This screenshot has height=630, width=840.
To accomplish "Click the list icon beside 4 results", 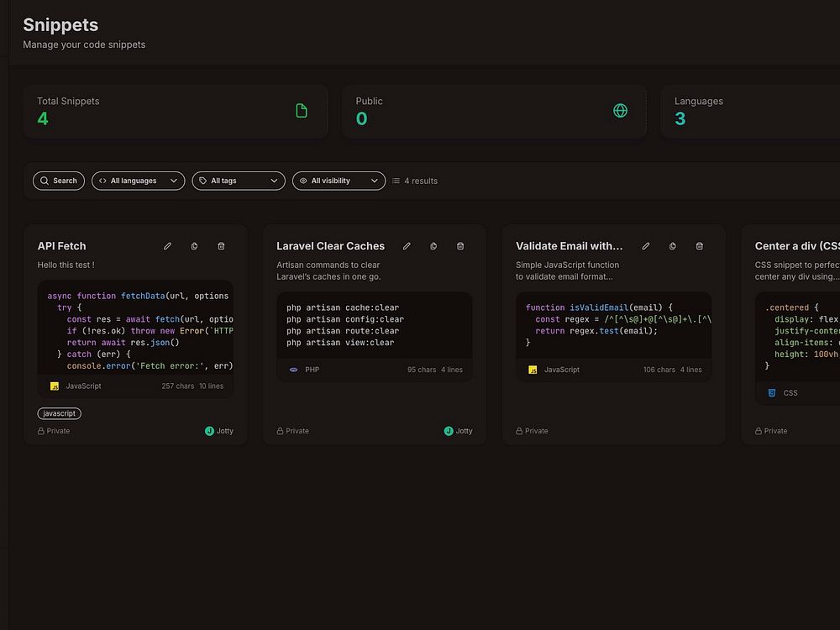I will (396, 181).
